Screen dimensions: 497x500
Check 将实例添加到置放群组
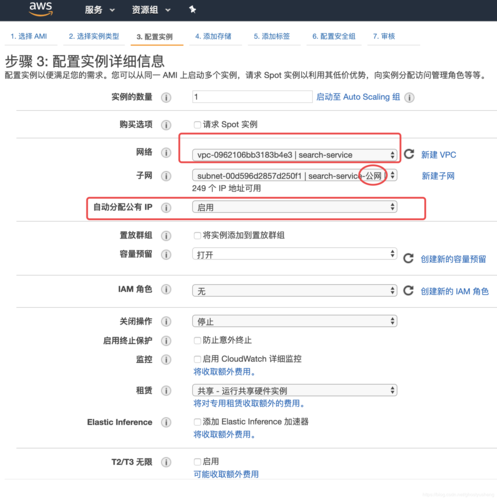(197, 236)
